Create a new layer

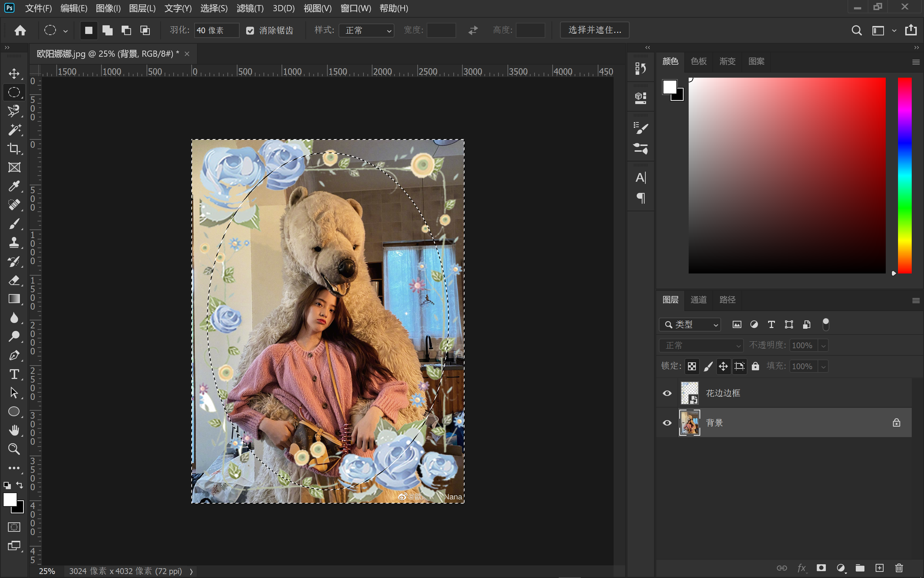880,568
